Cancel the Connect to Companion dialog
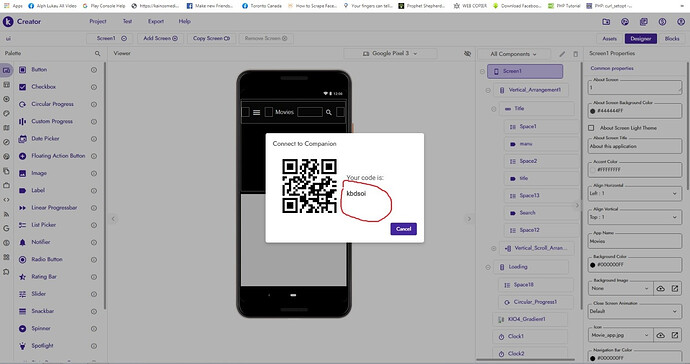 [403, 229]
